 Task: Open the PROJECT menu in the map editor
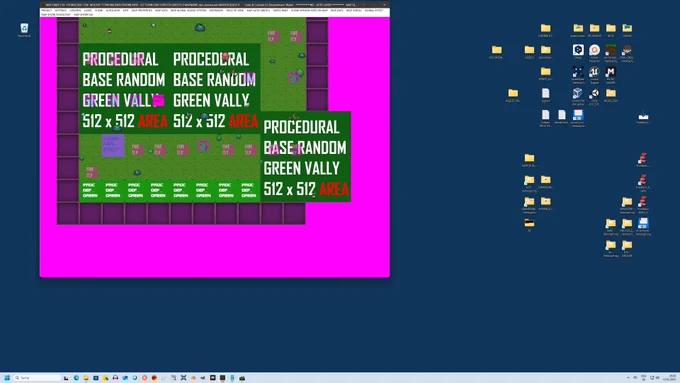46,10
